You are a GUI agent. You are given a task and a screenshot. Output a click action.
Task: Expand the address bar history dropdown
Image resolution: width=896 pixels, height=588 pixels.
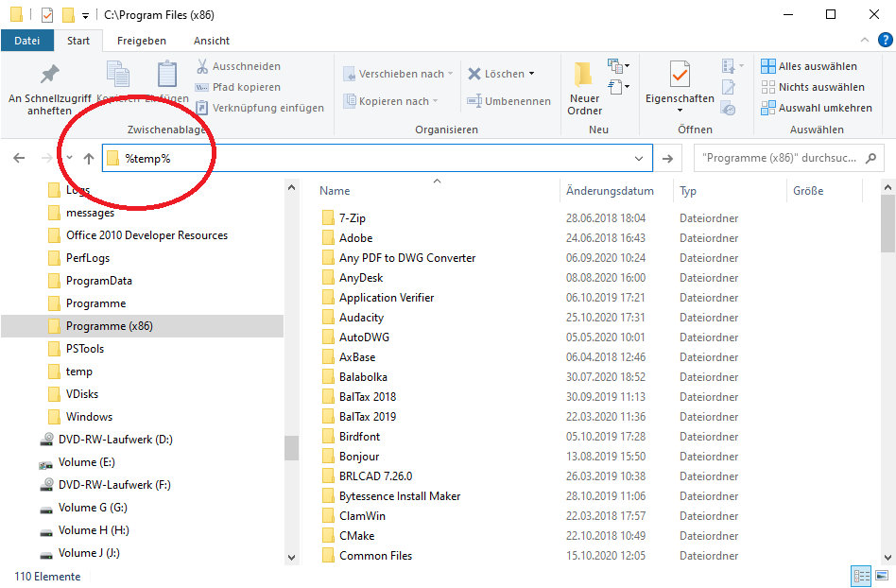640,159
